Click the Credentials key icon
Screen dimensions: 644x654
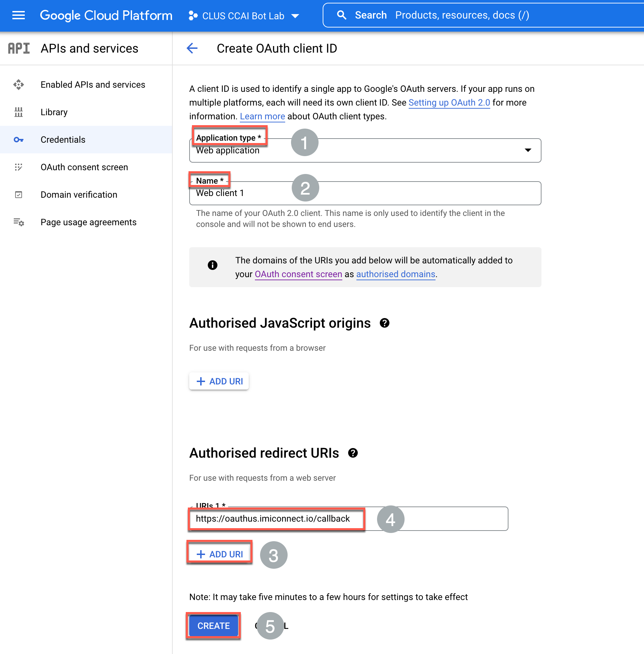pos(19,140)
